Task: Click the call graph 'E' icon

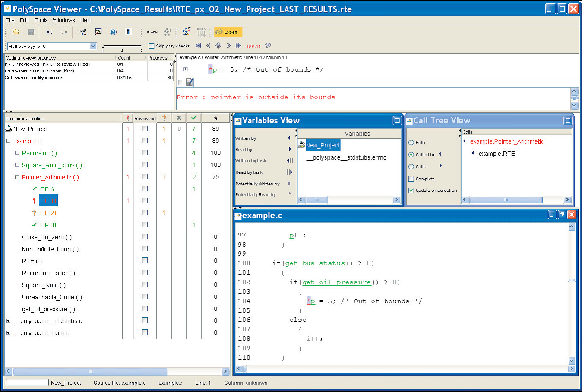Action: pos(187,31)
